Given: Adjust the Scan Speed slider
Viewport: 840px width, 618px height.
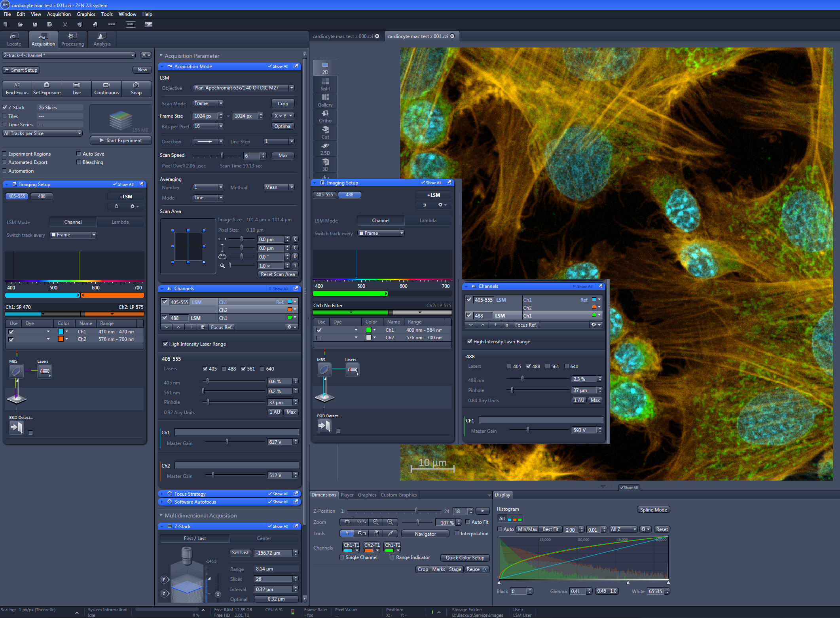Looking at the screenshot, I should (x=222, y=156).
